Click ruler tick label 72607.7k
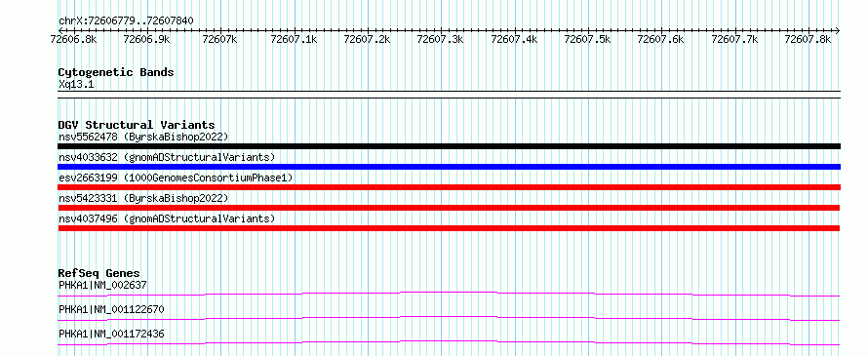The height and width of the screenshot is (356, 868). coord(734,39)
